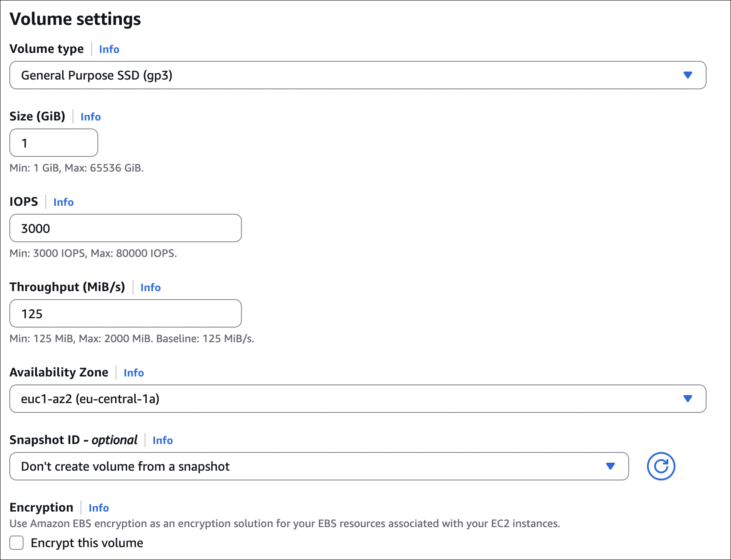
Task: Show Info for IOPS
Action: click(x=63, y=202)
